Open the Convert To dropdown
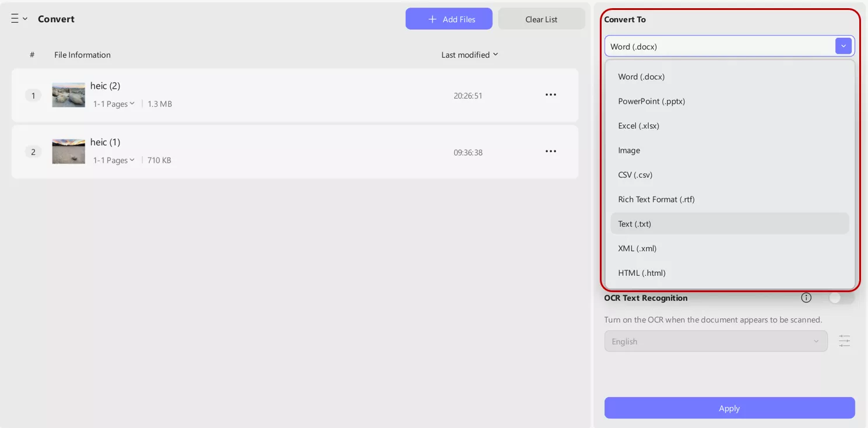 pyautogui.click(x=843, y=45)
